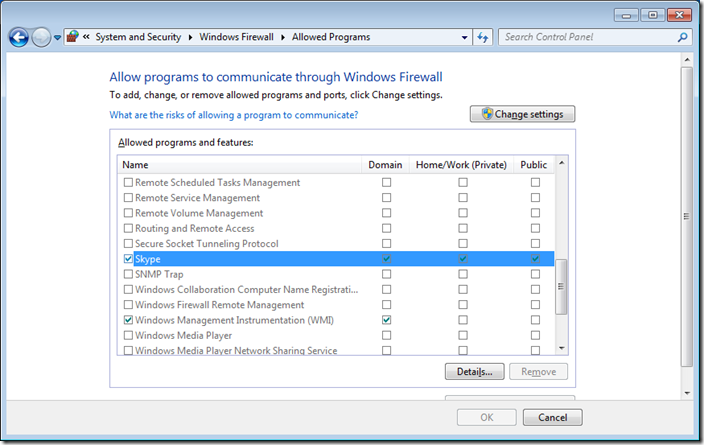The image size is (704, 445).
Task: Go to Windows Firewall breadcrumb
Action: pyautogui.click(x=236, y=37)
